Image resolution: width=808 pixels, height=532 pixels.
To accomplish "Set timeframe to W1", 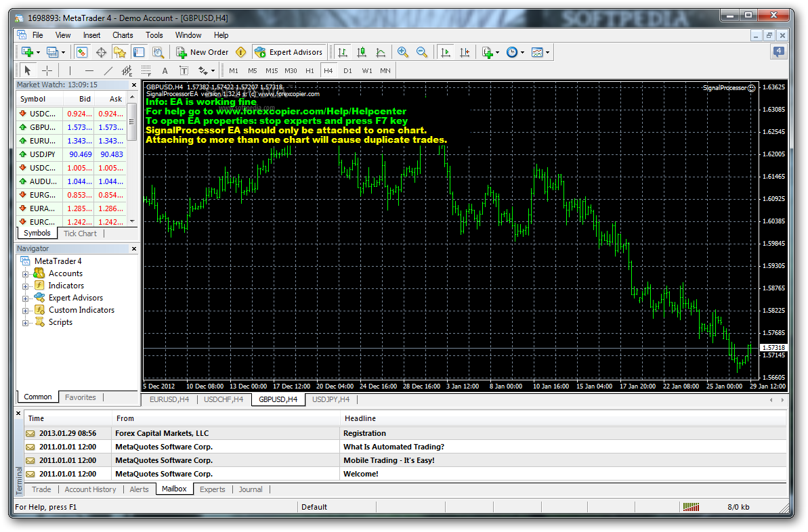I will [x=367, y=70].
